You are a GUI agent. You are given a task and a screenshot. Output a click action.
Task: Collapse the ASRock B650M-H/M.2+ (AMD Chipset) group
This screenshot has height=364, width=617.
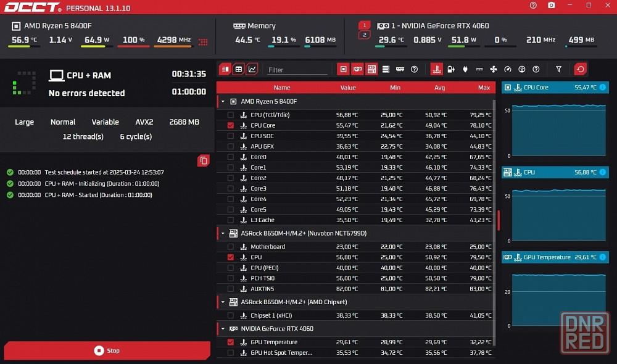click(223, 302)
